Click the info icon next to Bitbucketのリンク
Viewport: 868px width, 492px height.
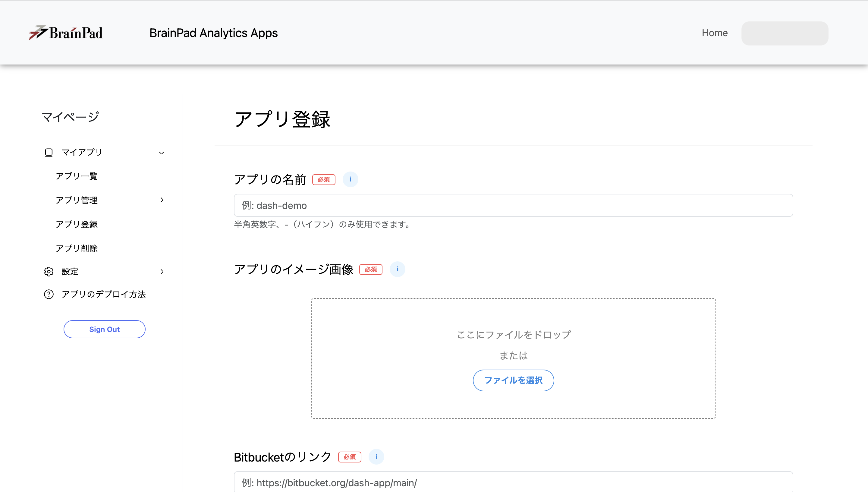(376, 457)
